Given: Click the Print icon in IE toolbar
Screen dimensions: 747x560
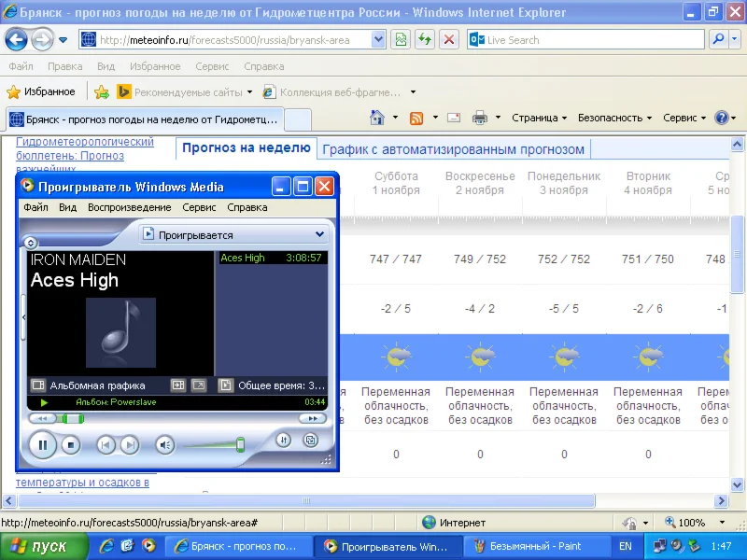Looking at the screenshot, I should pyautogui.click(x=480, y=118).
